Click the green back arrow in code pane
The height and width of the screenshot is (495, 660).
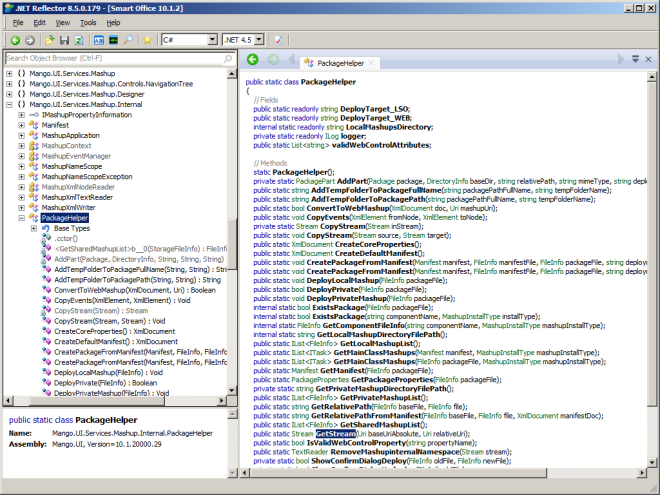(x=253, y=60)
